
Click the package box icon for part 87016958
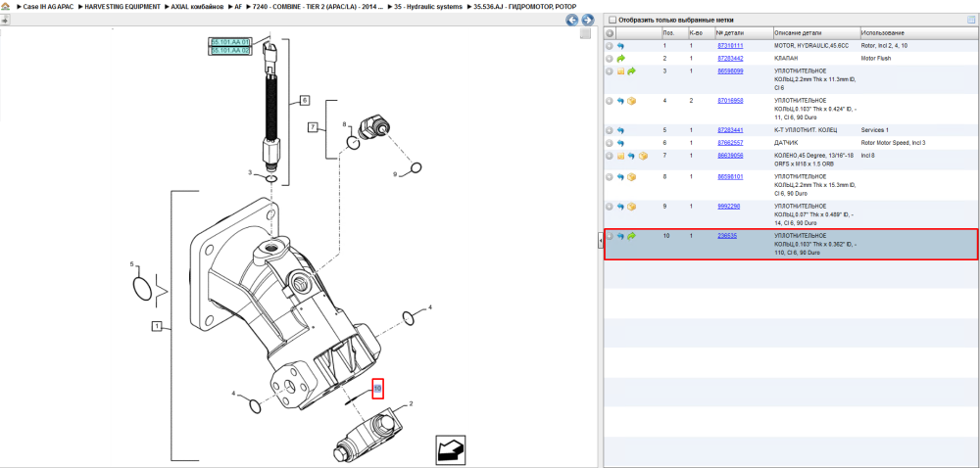631,101
